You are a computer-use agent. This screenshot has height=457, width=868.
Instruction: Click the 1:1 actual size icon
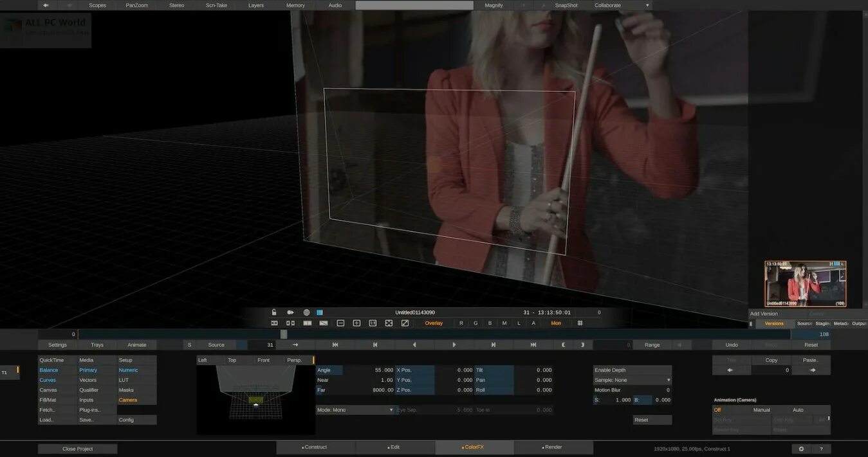(373, 323)
